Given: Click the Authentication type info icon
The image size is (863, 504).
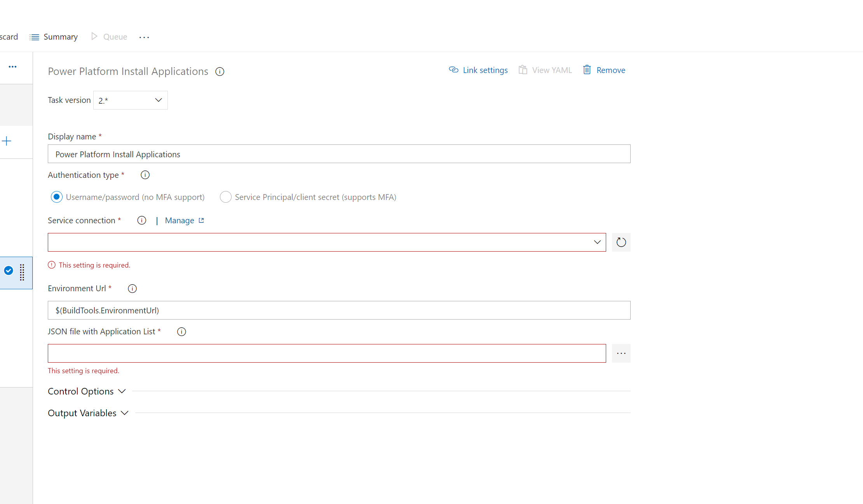Looking at the screenshot, I should click(145, 175).
